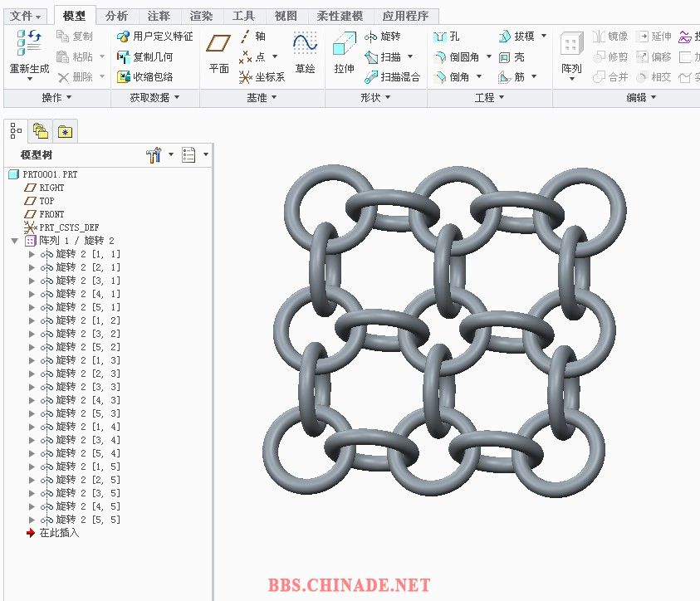Open the 拔模 dropdown arrow

544,36
